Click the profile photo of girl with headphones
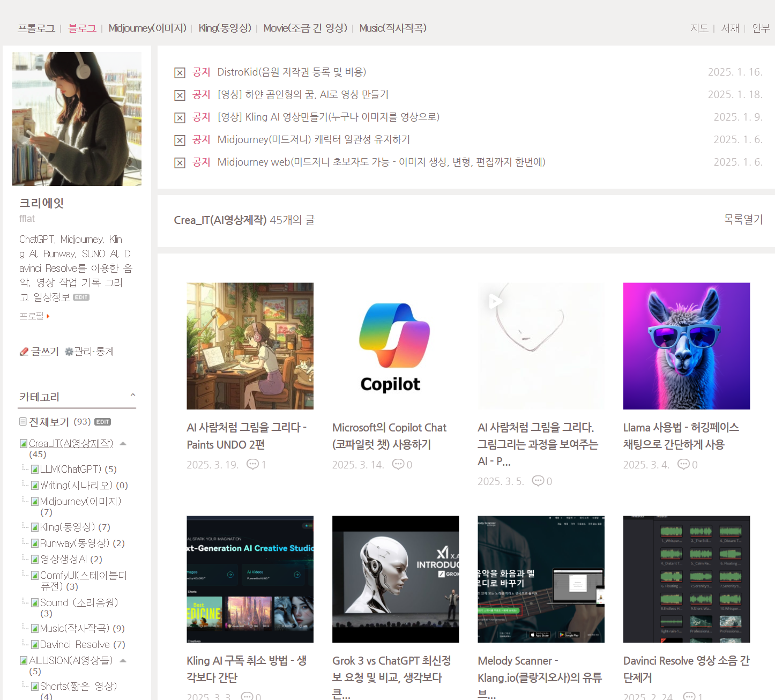 (77, 119)
